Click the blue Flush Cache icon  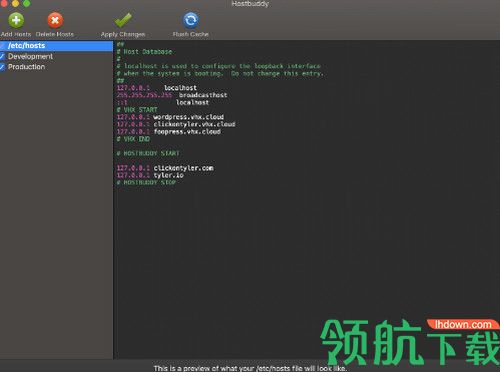pyautogui.click(x=191, y=20)
